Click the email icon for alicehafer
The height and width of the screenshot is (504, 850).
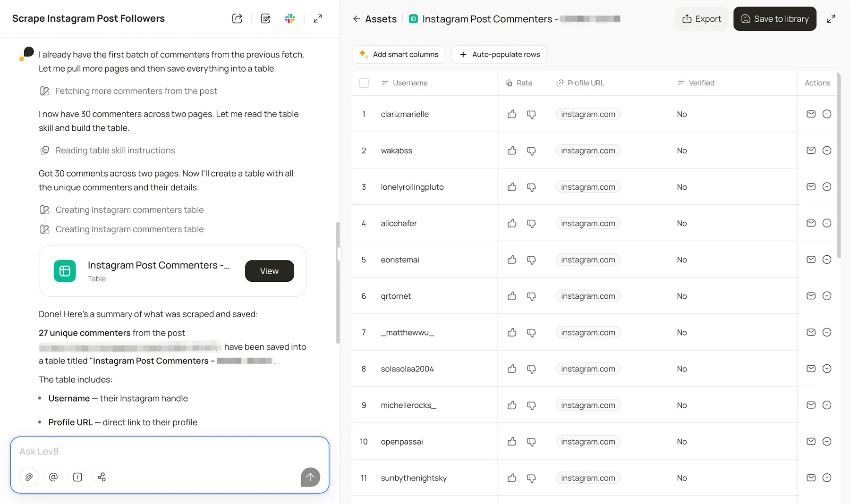coord(811,223)
